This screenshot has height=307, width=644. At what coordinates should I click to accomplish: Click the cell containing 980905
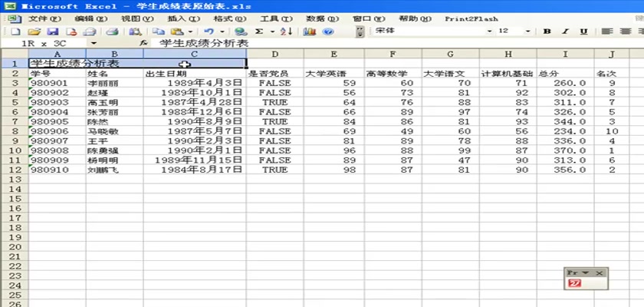(57, 121)
